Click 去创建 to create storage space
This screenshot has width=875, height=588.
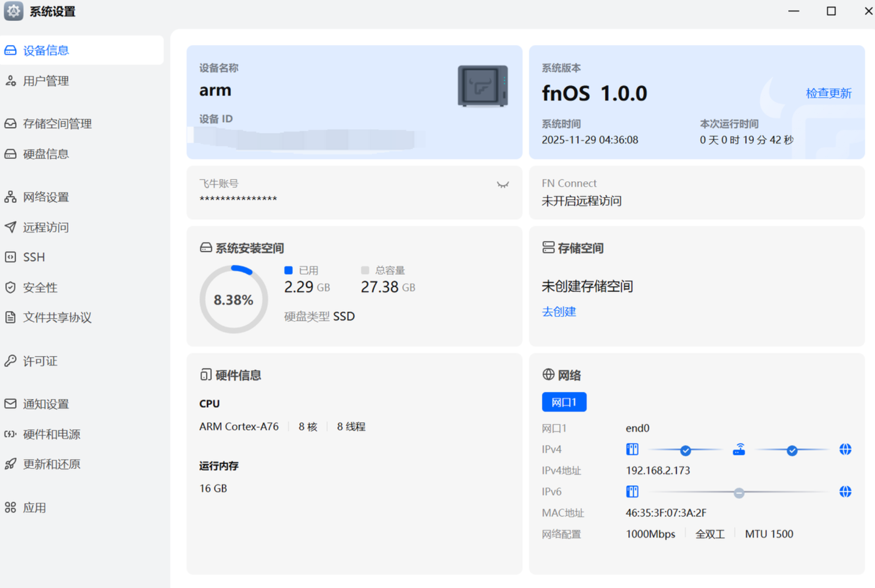pyautogui.click(x=558, y=312)
